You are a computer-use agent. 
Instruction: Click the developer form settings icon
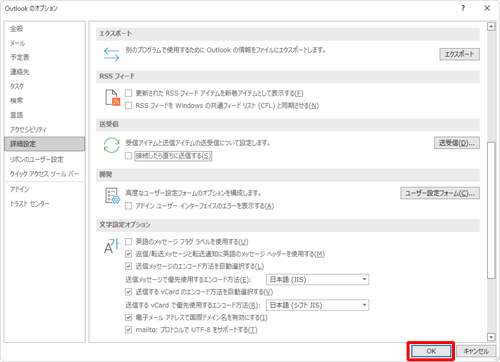pos(112,196)
